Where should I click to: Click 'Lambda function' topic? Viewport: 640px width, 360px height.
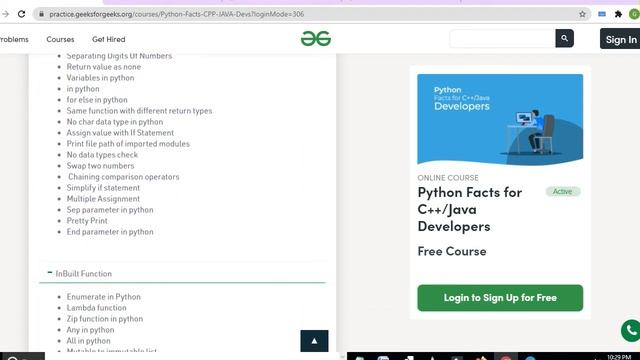(97, 308)
